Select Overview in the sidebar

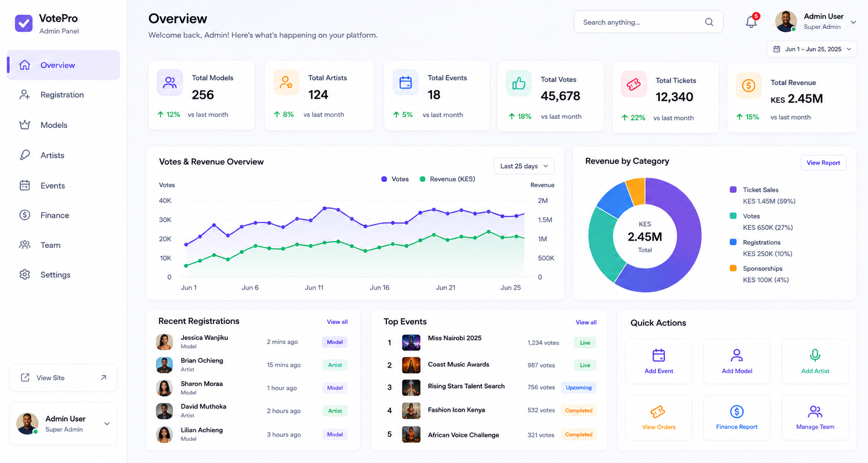[63, 65]
